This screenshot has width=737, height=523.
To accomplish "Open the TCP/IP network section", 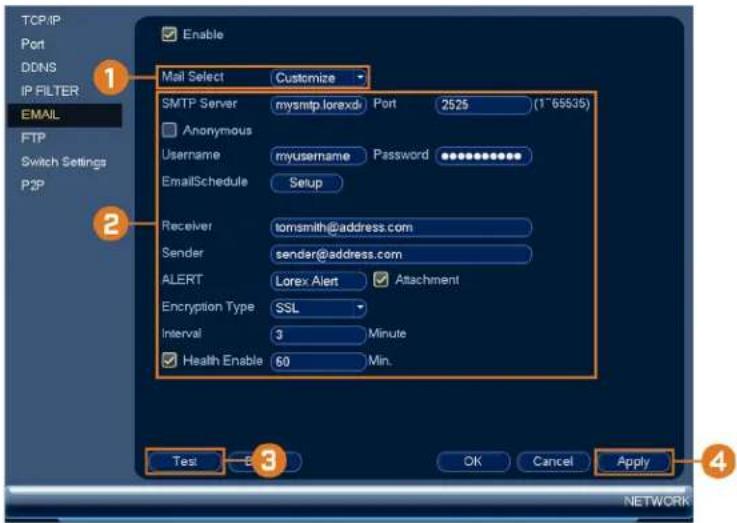I will click(41, 21).
